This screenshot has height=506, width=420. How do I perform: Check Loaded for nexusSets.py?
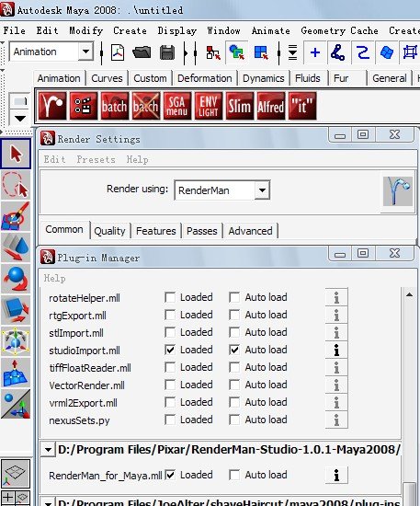click(x=170, y=420)
